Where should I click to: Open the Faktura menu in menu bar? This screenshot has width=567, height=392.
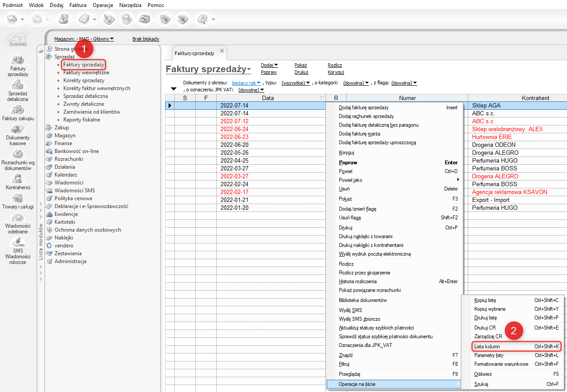[x=78, y=5]
